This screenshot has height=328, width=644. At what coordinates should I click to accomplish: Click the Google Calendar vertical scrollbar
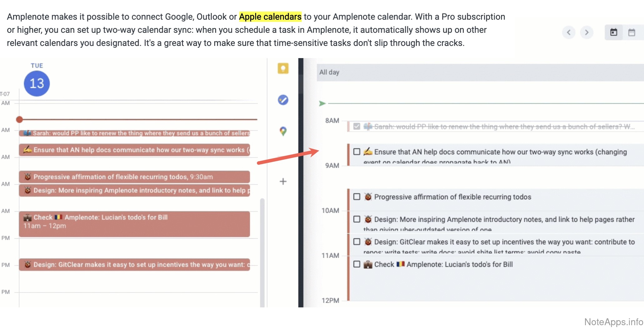click(262, 250)
